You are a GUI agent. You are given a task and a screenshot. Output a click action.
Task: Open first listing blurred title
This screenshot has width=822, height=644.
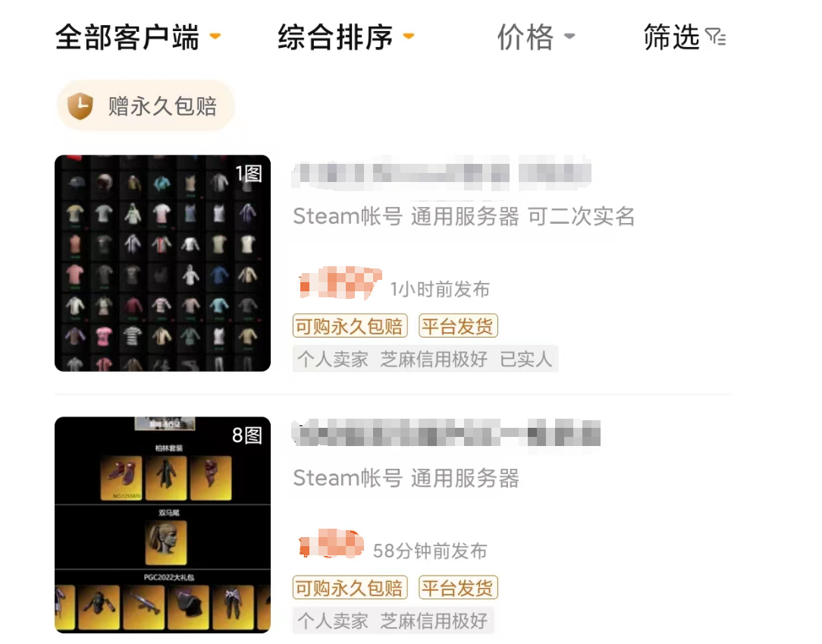[x=442, y=174]
